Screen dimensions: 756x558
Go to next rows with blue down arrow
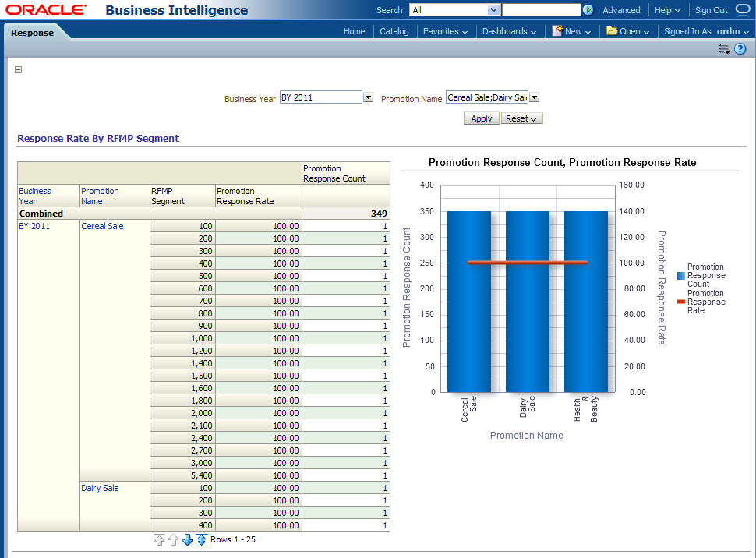[x=187, y=539]
